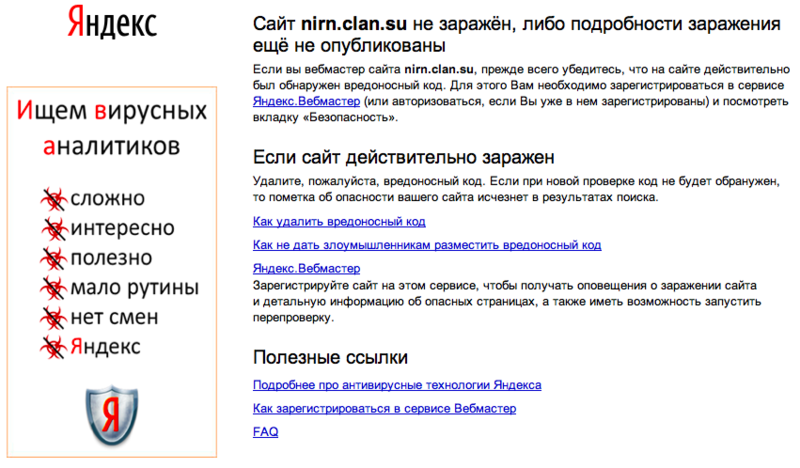Click biohazard icon next to сложно
The width and height of the screenshot is (800, 468).
[x=54, y=199]
